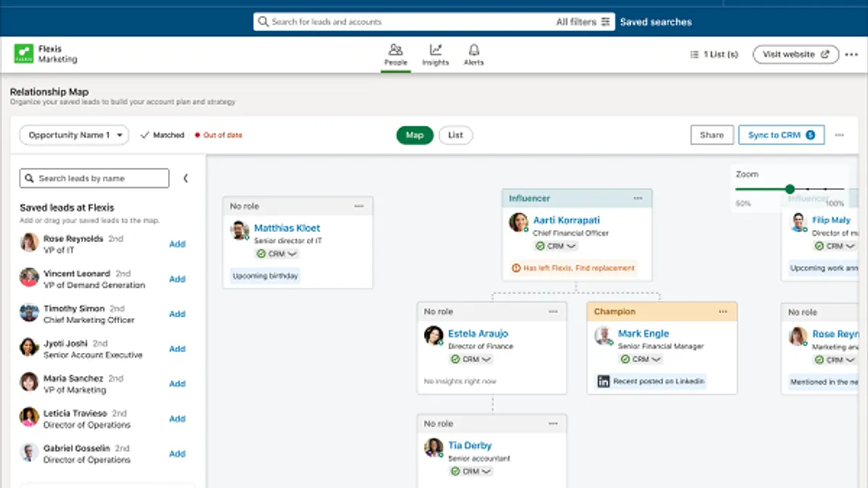Open the All filters icon
The image size is (868, 488).
pos(605,22)
